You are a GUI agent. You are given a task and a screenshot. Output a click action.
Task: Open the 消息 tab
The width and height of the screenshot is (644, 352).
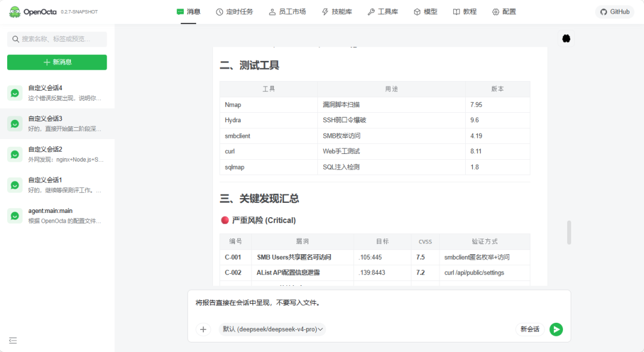click(x=188, y=12)
